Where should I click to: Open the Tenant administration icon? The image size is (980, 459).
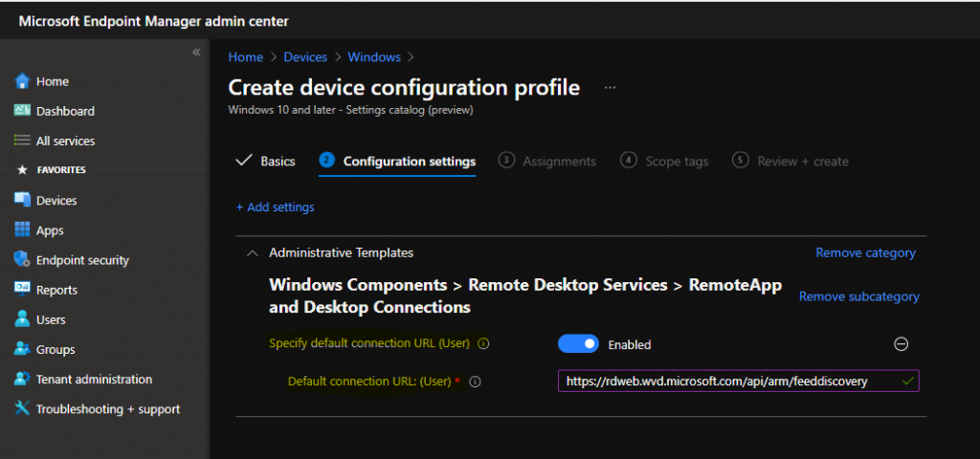click(22, 379)
